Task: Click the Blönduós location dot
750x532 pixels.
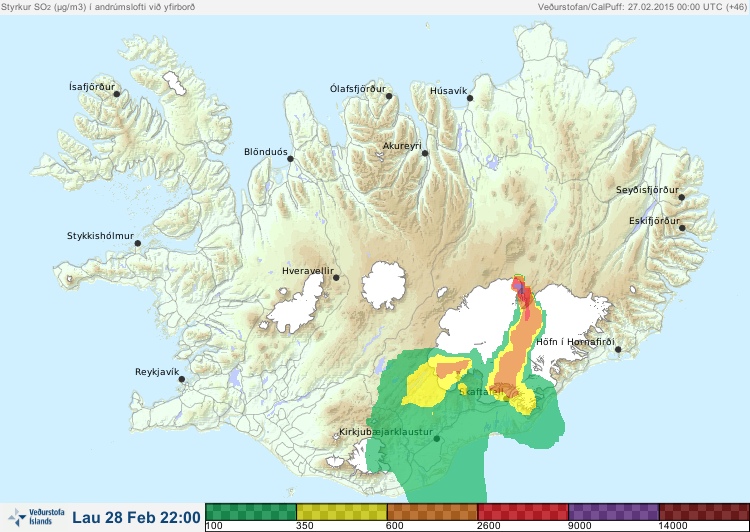Action: pyautogui.click(x=290, y=159)
